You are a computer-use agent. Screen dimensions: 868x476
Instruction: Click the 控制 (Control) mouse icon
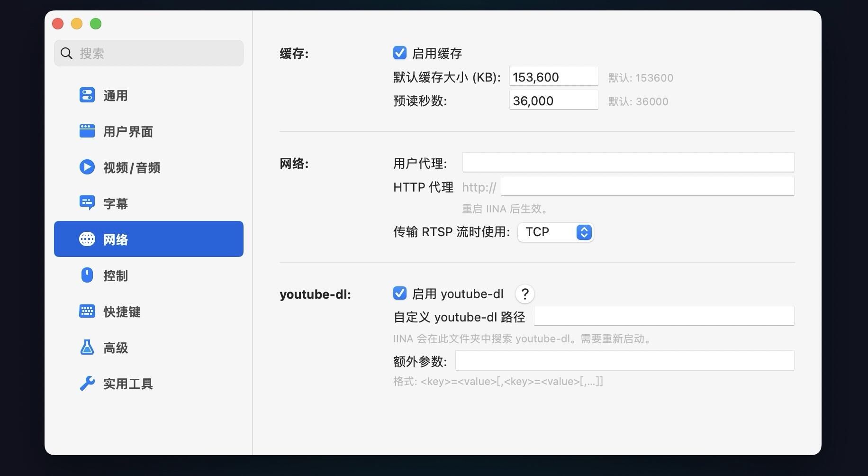(x=87, y=275)
